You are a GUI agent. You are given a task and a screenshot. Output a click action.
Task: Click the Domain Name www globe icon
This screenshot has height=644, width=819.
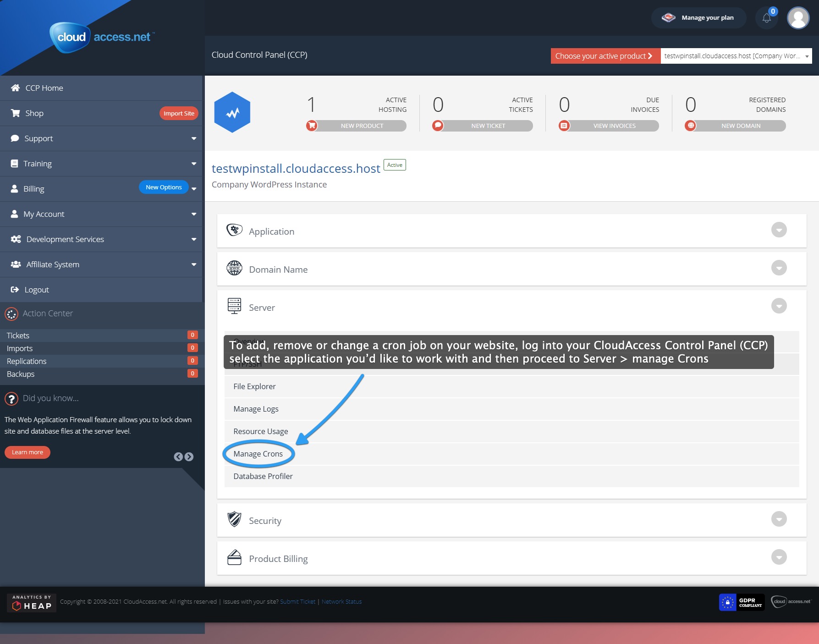pyautogui.click(x=234, y=268)
